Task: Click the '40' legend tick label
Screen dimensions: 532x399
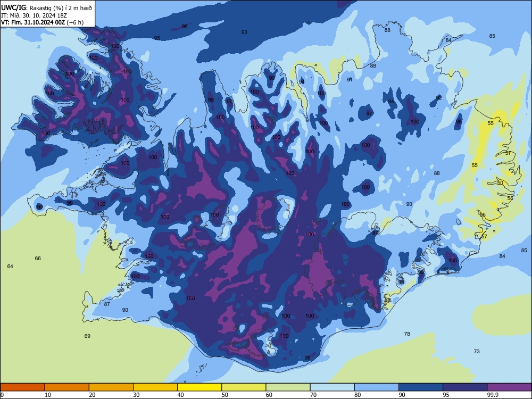Action: (180, 395)
